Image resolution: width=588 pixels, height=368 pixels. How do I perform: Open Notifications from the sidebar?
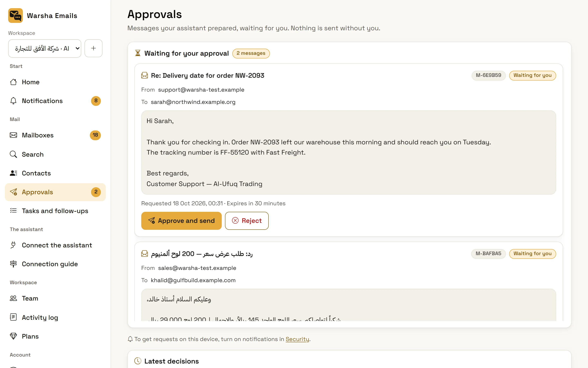coord(55,101)
